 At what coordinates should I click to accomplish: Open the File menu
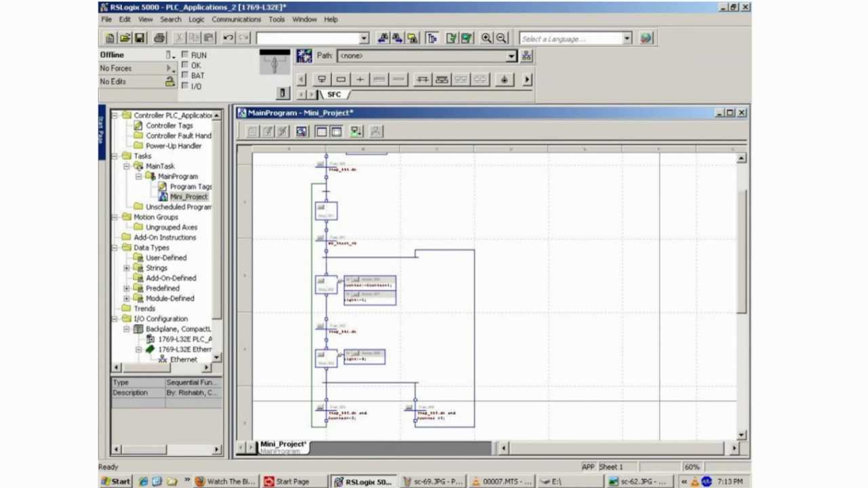point(106,20)
